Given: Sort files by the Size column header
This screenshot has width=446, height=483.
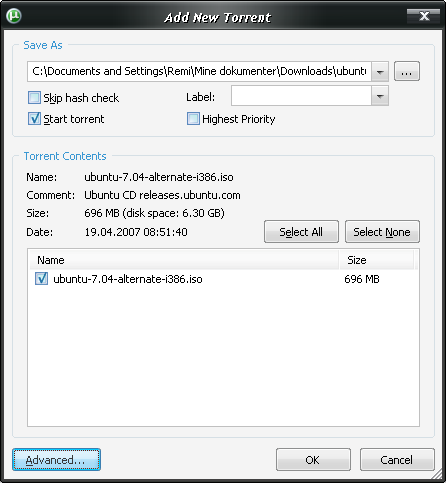Looking at the screenshot, I should coord(377,260).
